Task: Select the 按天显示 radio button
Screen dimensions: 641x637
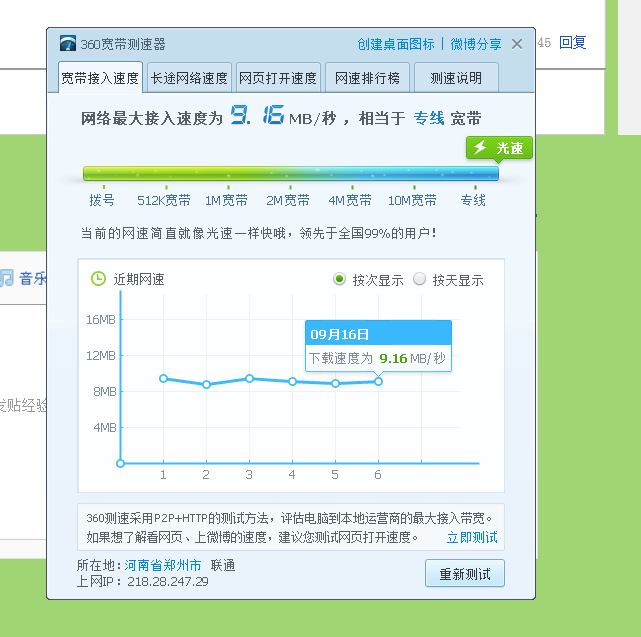Action: (x=419, y=279)
